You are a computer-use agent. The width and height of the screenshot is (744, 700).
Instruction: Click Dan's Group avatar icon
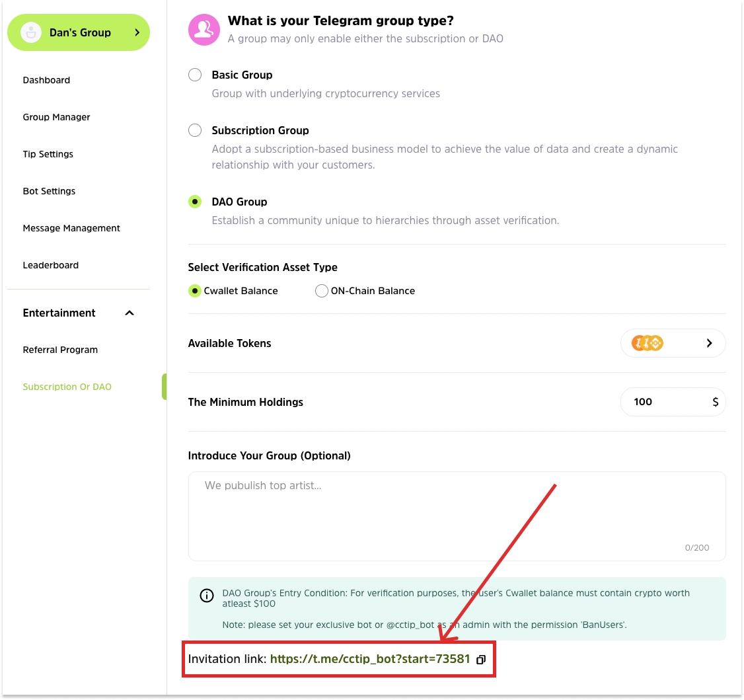coord(31,32)
